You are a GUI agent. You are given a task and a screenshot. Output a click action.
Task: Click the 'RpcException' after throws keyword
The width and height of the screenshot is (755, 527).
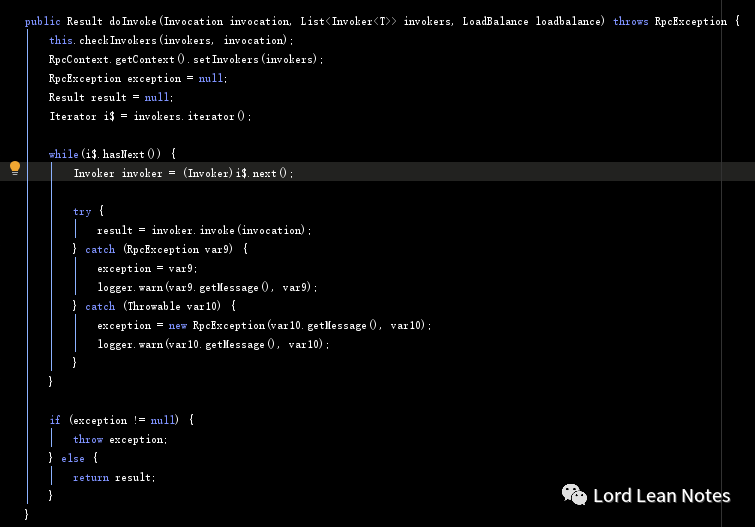coord(690,21)
